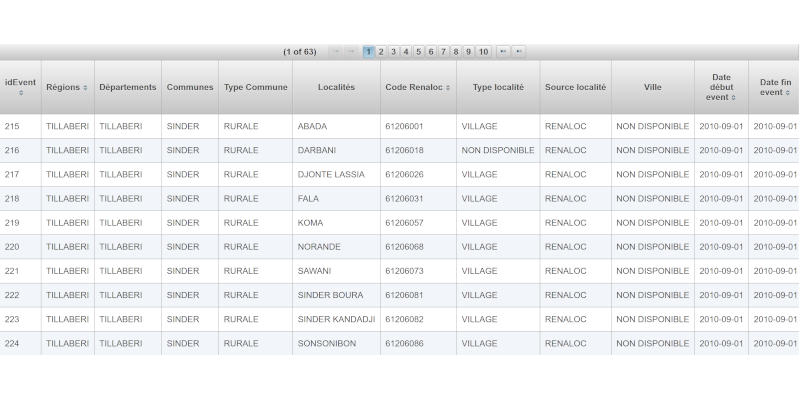Image resolution: width=800 pixels, height=400 pixels.
Task: Select the row with locality ABADA
Action: 311,127
